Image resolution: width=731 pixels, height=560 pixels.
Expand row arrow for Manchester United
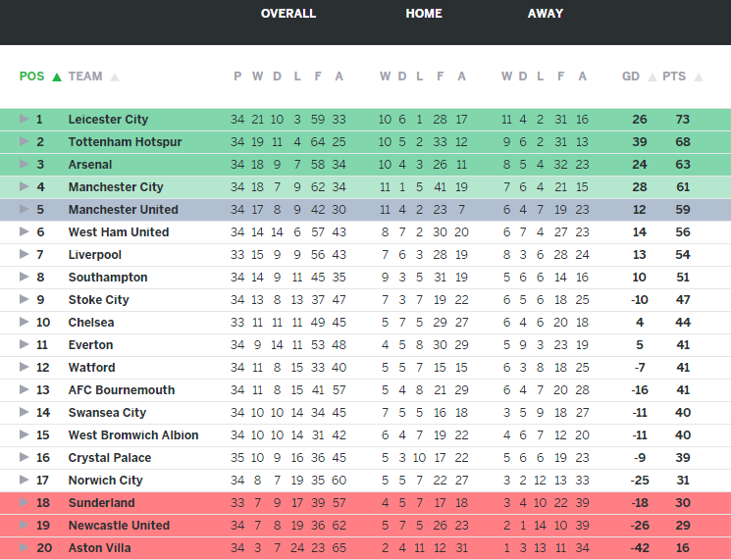pyautogui.click(x=25, y=210)
